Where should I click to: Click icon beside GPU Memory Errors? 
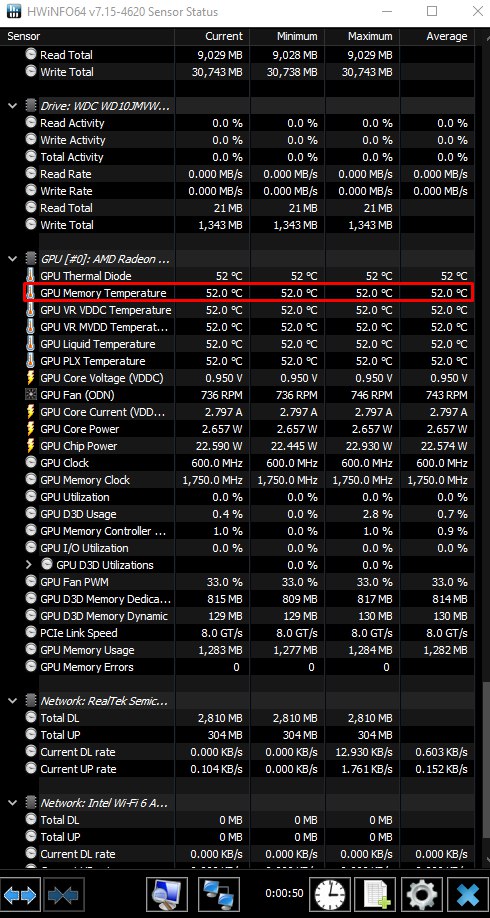(31, 666)
